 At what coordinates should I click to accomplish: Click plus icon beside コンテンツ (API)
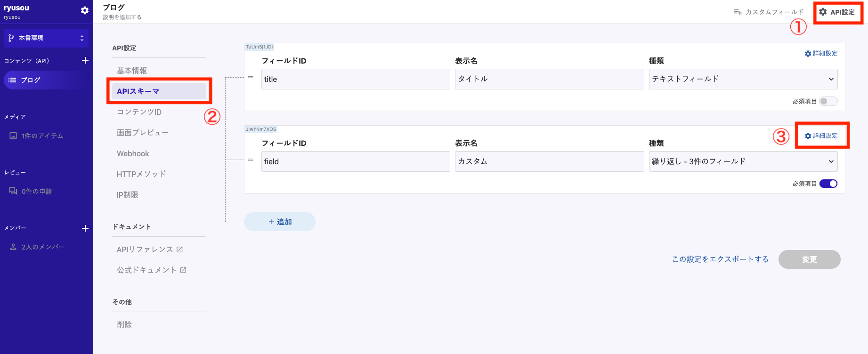tap(85, 60)
